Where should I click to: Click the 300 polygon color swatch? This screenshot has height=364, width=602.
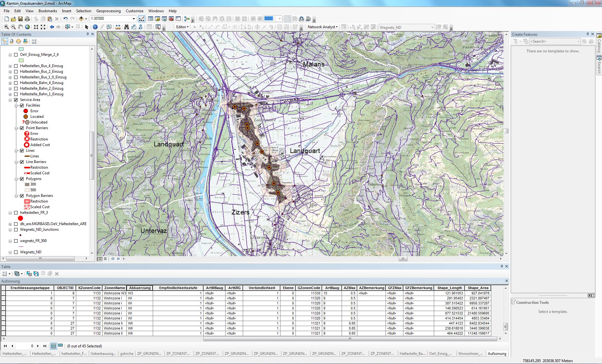pos(27,184)
